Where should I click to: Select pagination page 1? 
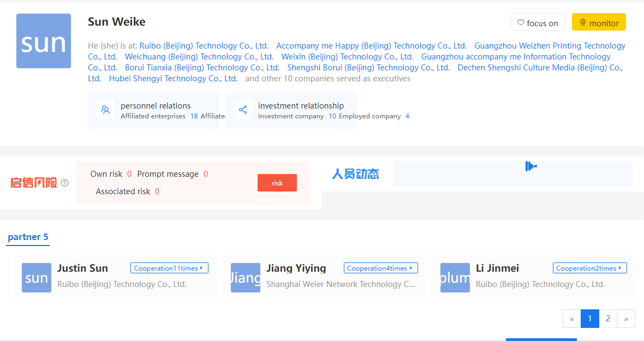coord(590,319)
